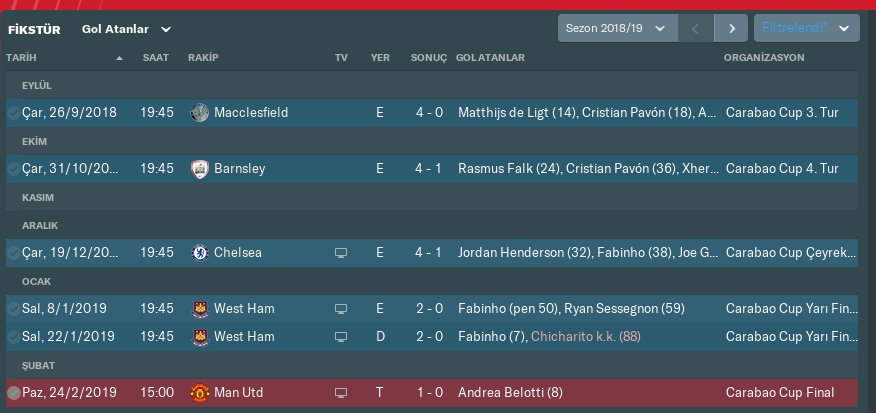Click the Macclesfield club badge icon

[199, 113]
